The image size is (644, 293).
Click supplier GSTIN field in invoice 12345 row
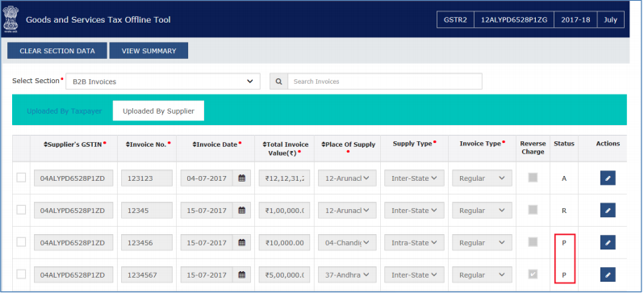(73, 211)
